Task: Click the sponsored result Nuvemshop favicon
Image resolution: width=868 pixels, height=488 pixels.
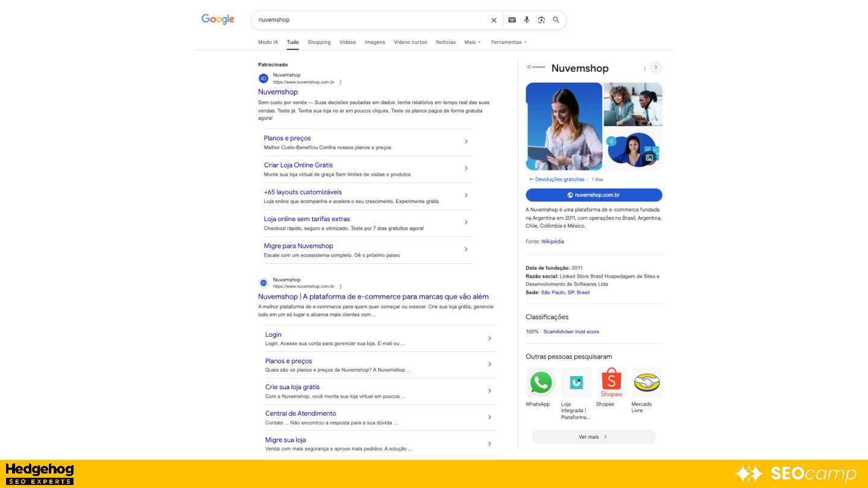Action: 263,78
